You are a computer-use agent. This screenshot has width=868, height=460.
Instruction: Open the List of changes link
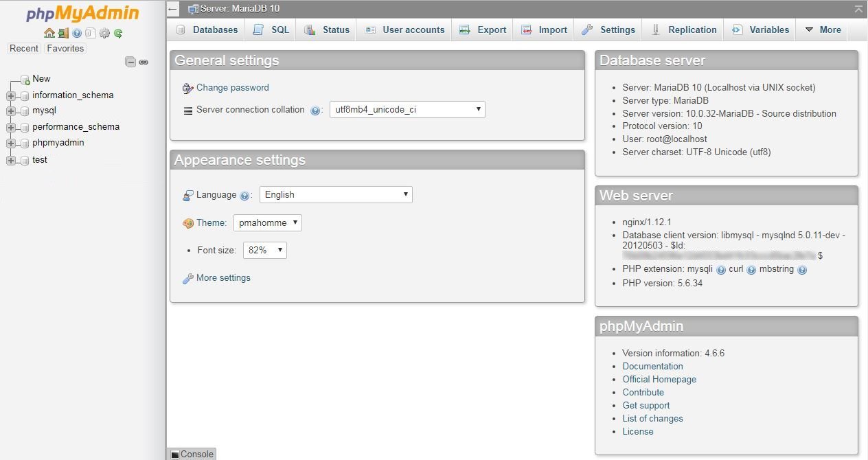pos(653,419)
